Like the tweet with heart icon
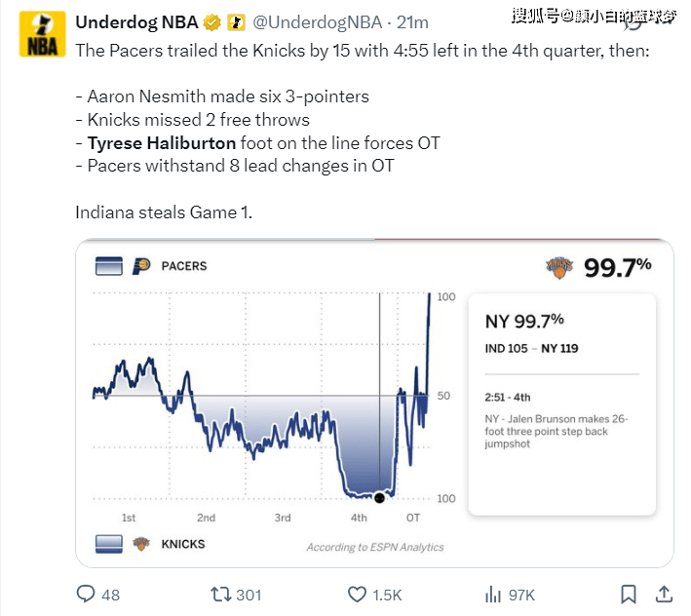This screenshot has width=691, height=616. (x=357, y=594)
